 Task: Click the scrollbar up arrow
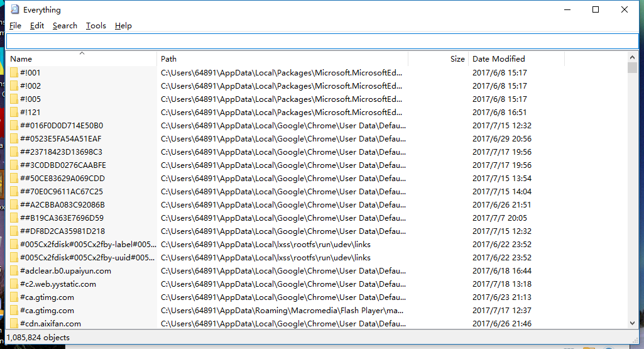coord(632,58)
